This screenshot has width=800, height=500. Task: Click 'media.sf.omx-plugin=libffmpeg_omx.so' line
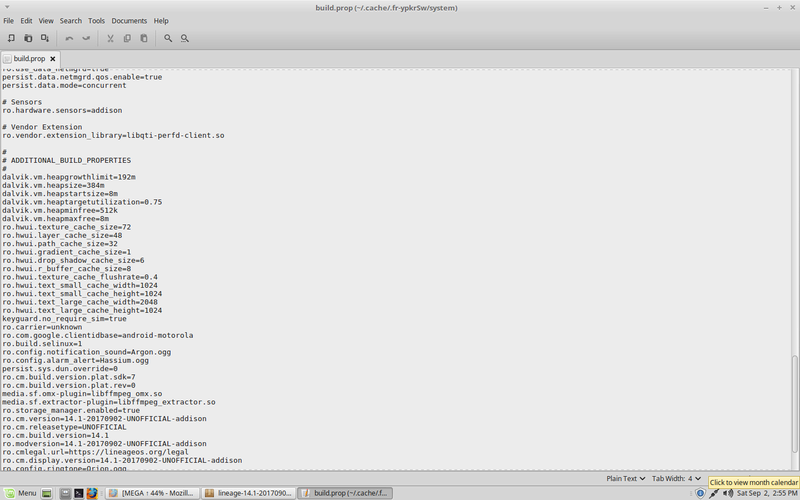point(82,394)
